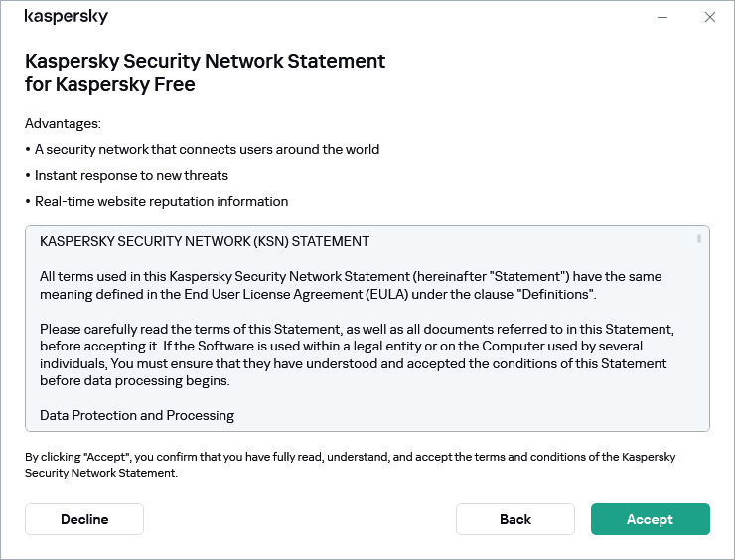Click the 'All terms used' paragraph
735x560 pixels.
[350, 284]
